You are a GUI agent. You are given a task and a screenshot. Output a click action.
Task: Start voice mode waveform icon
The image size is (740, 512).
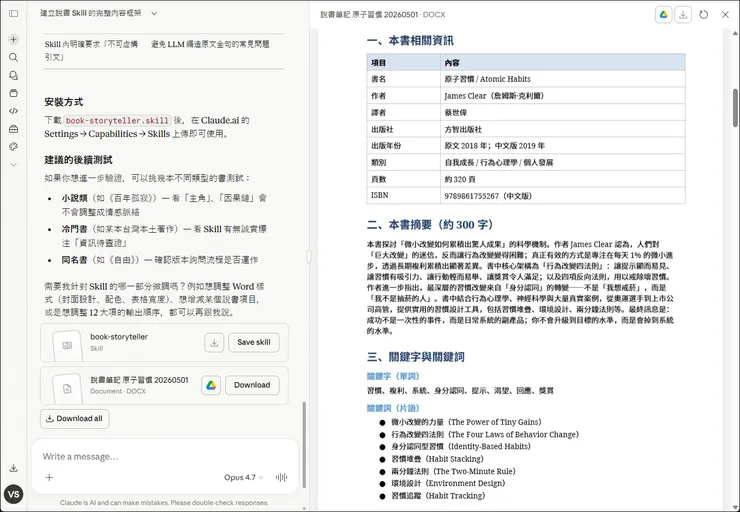(x=281, y=478)
